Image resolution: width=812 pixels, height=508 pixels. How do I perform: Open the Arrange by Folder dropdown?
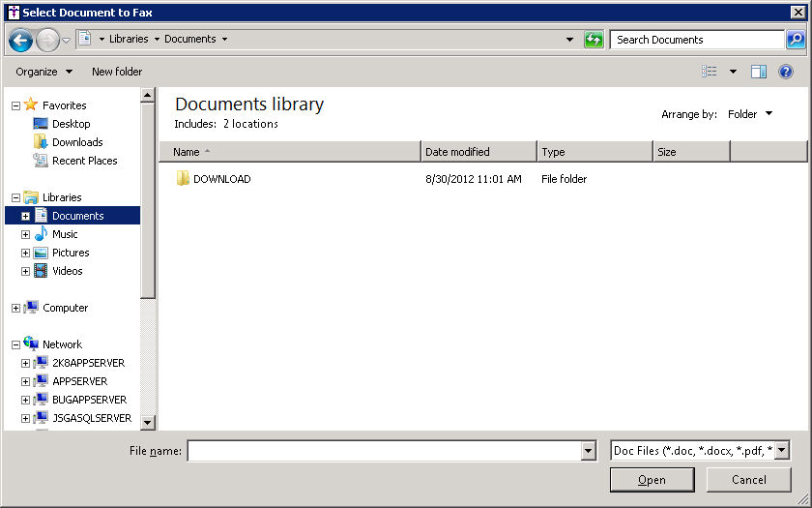coord(750,114)
